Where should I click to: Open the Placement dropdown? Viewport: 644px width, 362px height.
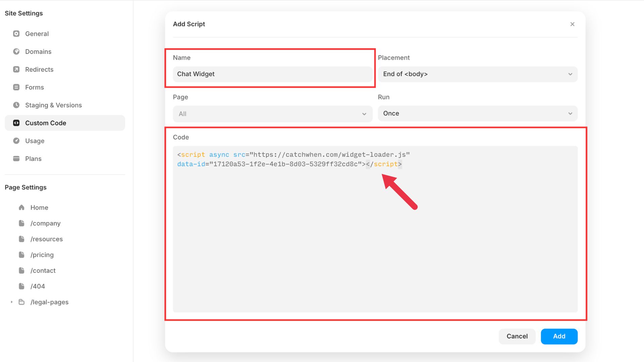pos(478,74)
